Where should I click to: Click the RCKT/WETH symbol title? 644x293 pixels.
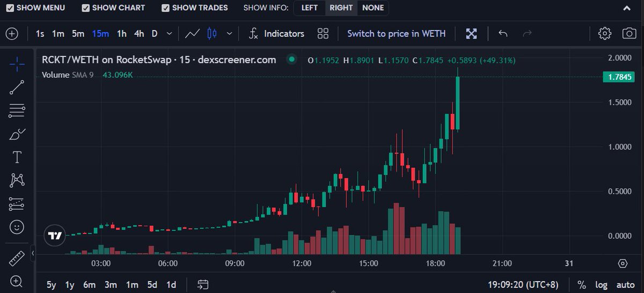coord(159,60)
